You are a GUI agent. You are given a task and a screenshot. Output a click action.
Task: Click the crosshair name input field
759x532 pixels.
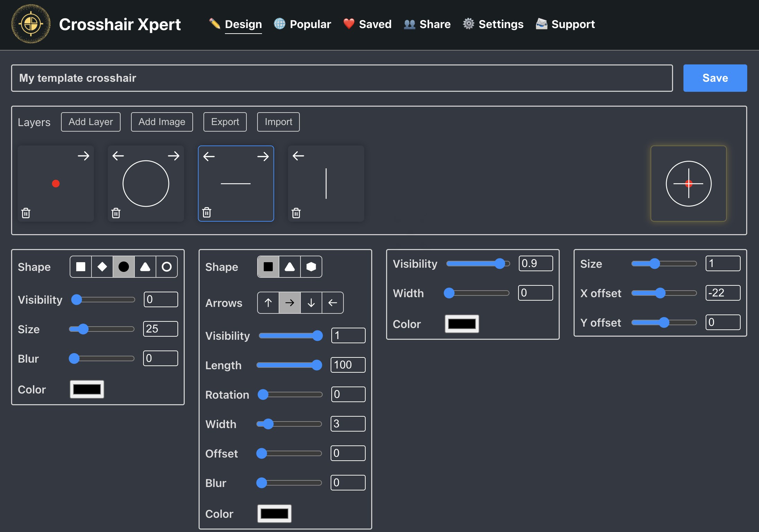click(342, 78)
